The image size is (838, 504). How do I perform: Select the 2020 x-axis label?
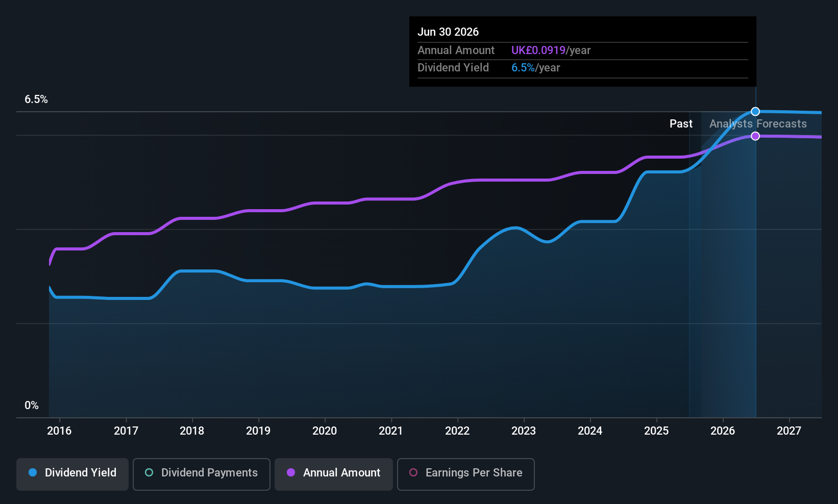click(x=325, y=431)
